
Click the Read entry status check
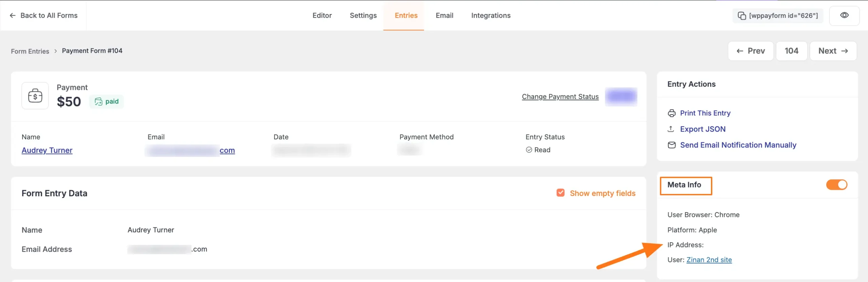(529, 150)
